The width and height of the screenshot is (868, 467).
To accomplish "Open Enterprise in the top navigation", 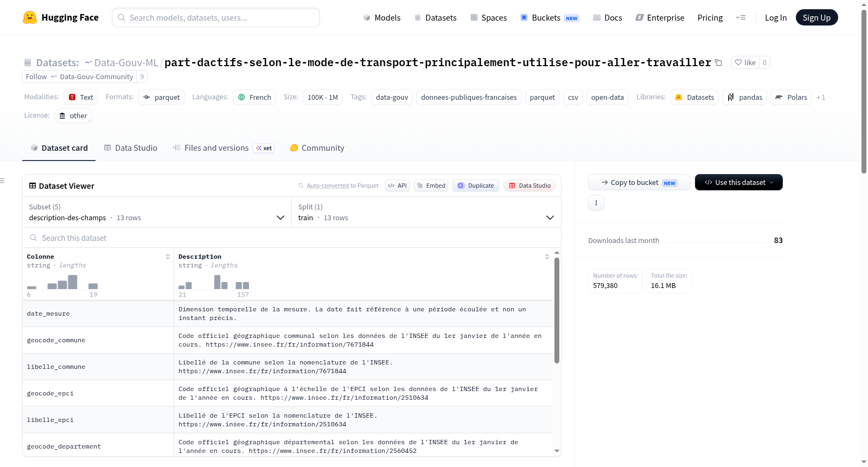I will click(660, 17).
